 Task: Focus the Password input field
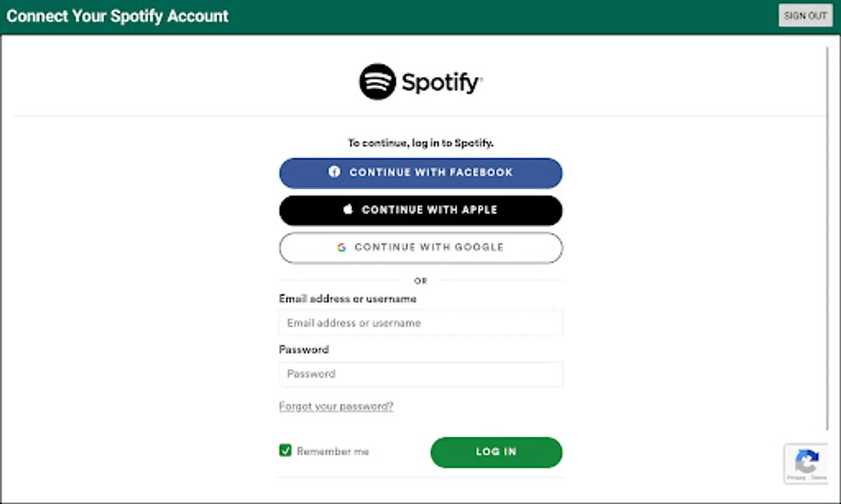pyautogui.click(x=420, y=374)
